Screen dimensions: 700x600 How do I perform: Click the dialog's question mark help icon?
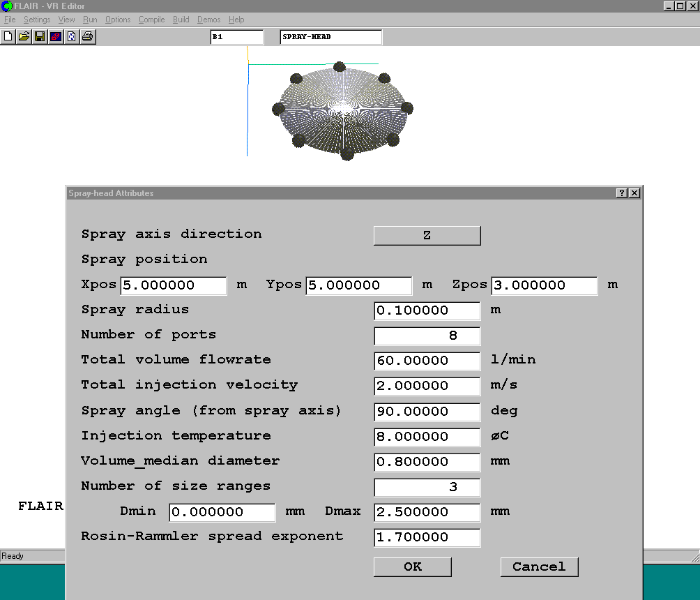622,193
